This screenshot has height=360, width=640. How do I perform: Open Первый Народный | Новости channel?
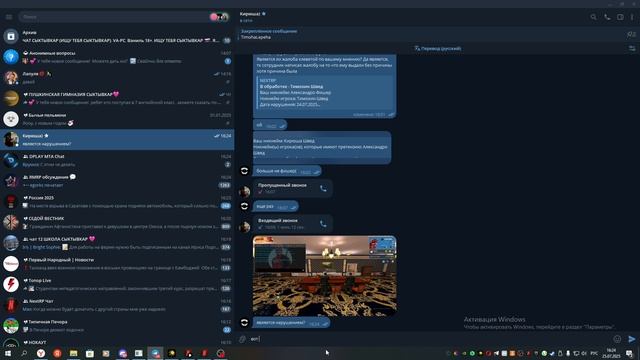(117, 264)
